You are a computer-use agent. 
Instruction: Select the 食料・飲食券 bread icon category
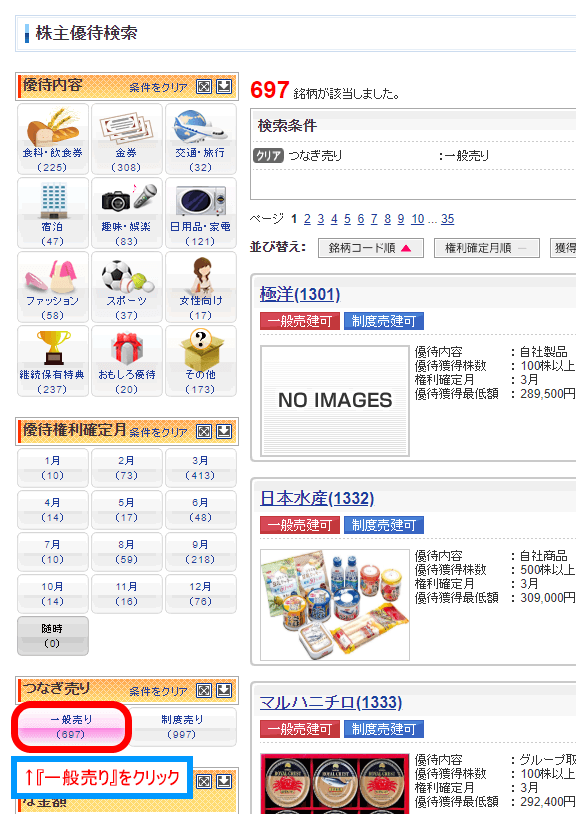click(x=53, y=139)
